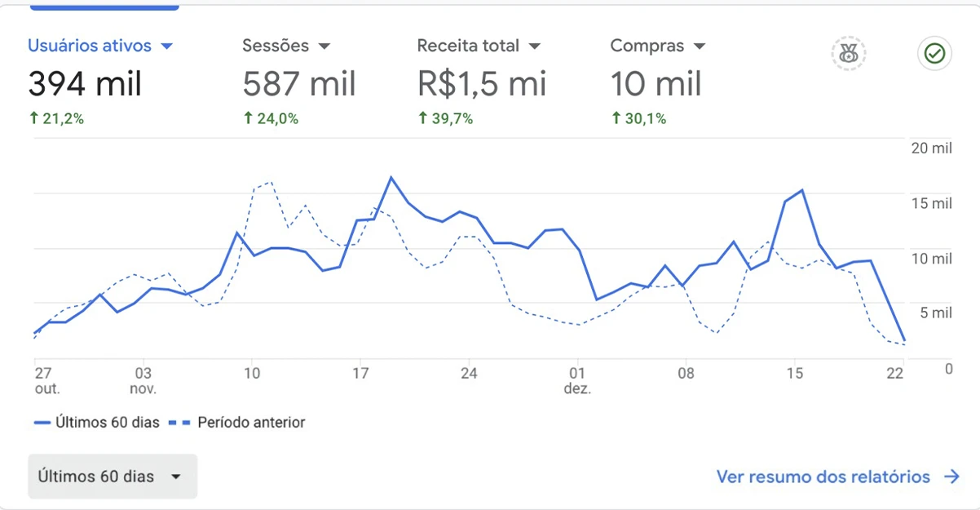This screenshot has width=980, height=510.
Task: Expand the Usuários ativos metric dropdown
Action: (167, 47)
